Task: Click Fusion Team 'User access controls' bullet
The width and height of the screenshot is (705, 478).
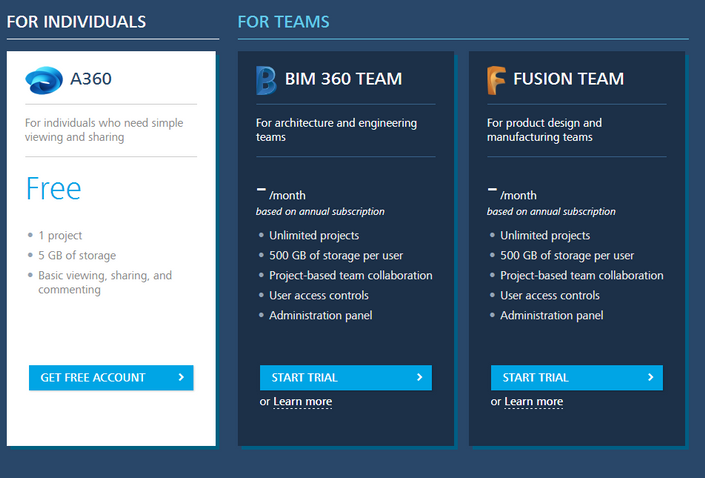Action: click(x=550, y=295)
